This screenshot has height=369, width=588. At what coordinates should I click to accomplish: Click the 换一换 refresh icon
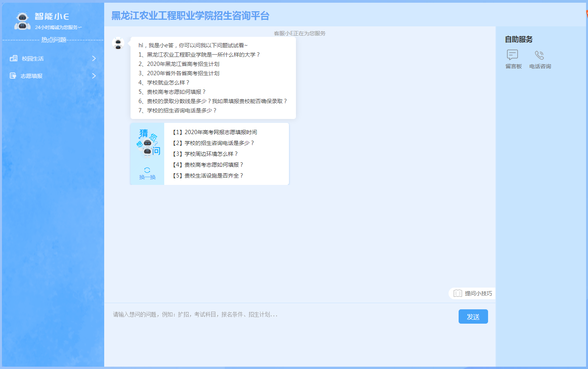pyautogui.click(x=147, y=170)
